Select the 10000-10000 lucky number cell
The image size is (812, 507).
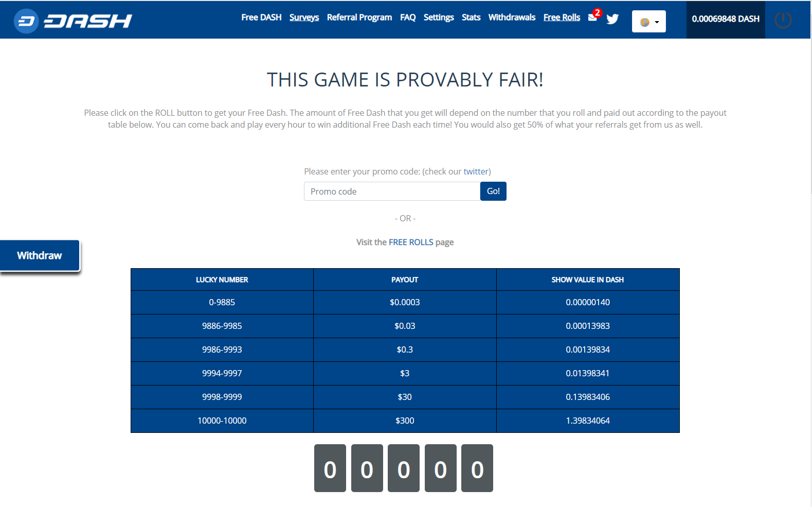pos(222,421)
